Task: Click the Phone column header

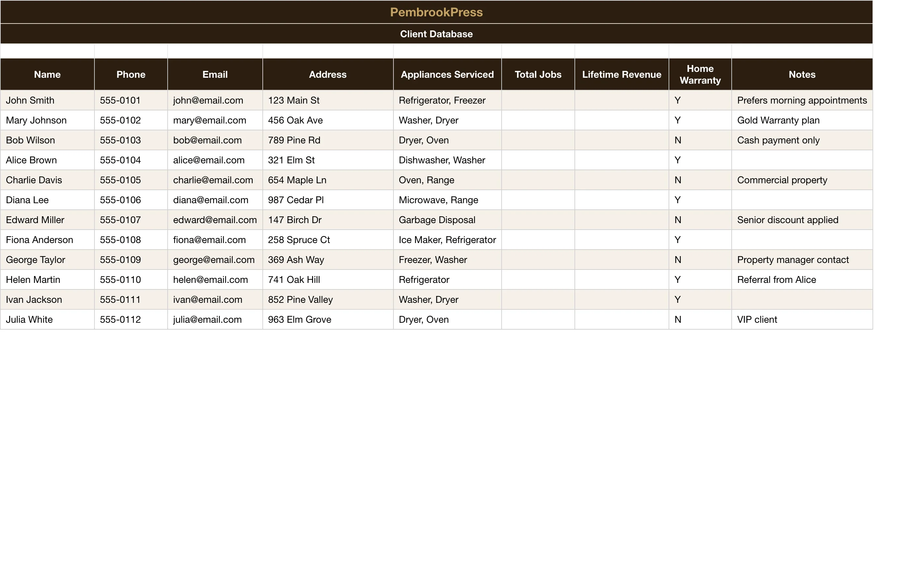Action: point(131,74)
